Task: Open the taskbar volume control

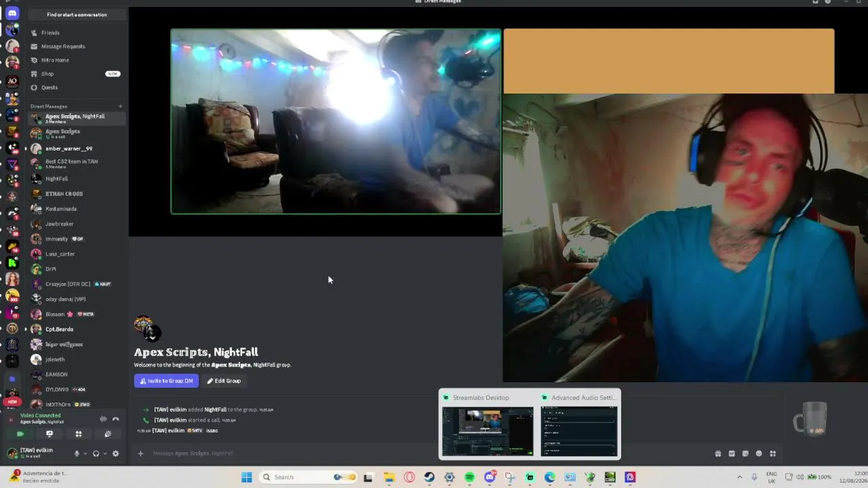Action: [800, 477]
